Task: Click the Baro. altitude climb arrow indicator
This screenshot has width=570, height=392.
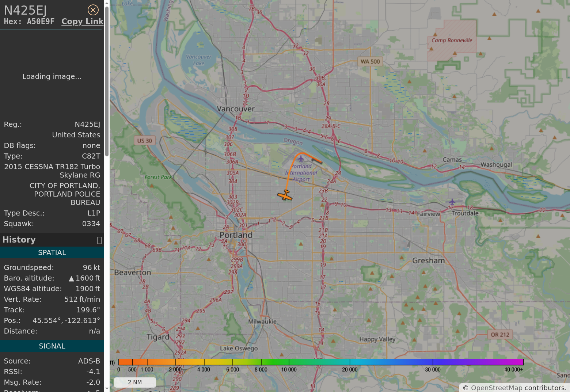Action: coord(71,279)
